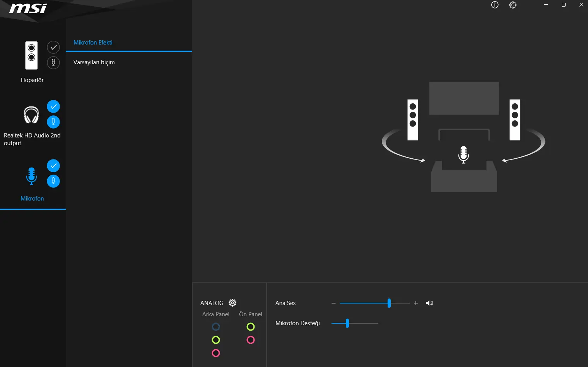Screen dimensions: 588x367
Task: Click the green front panel jack
Action: pos(251,327)
